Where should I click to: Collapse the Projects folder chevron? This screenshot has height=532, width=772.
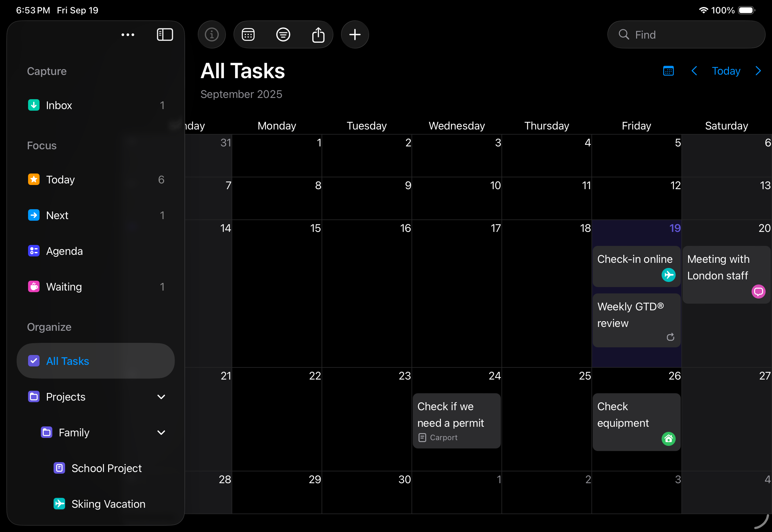point(161,397)
